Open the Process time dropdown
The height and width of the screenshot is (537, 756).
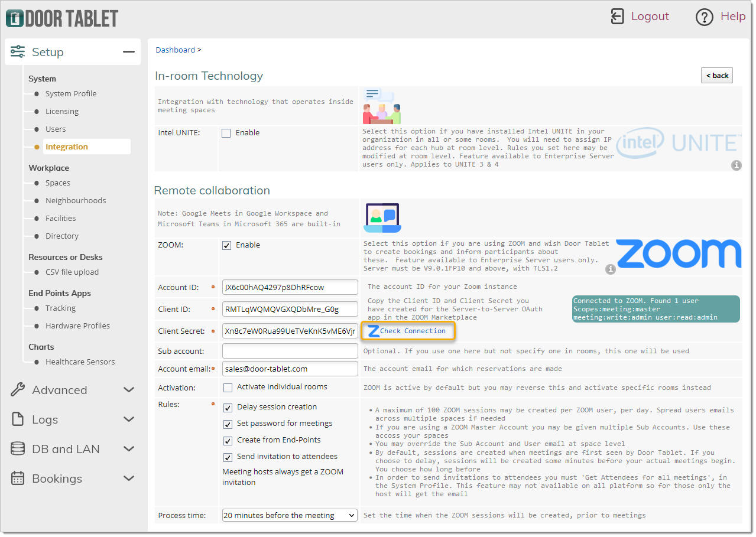pos(290,515)
